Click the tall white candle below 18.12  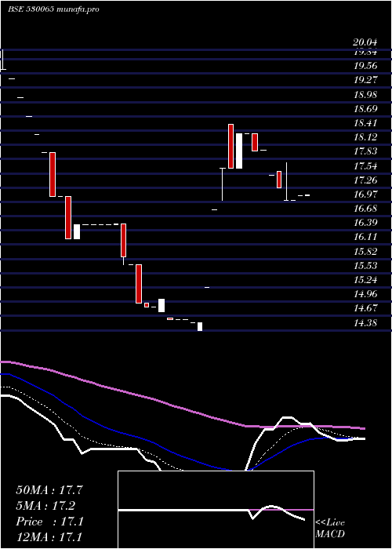pos(239,151)
